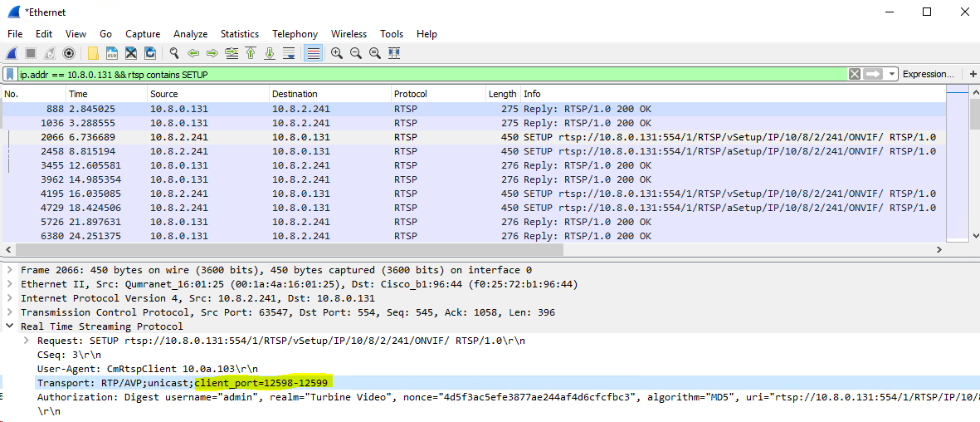Open the Statistics menu
The height and width of the screenshot is (422, 980).
point(239,34)
